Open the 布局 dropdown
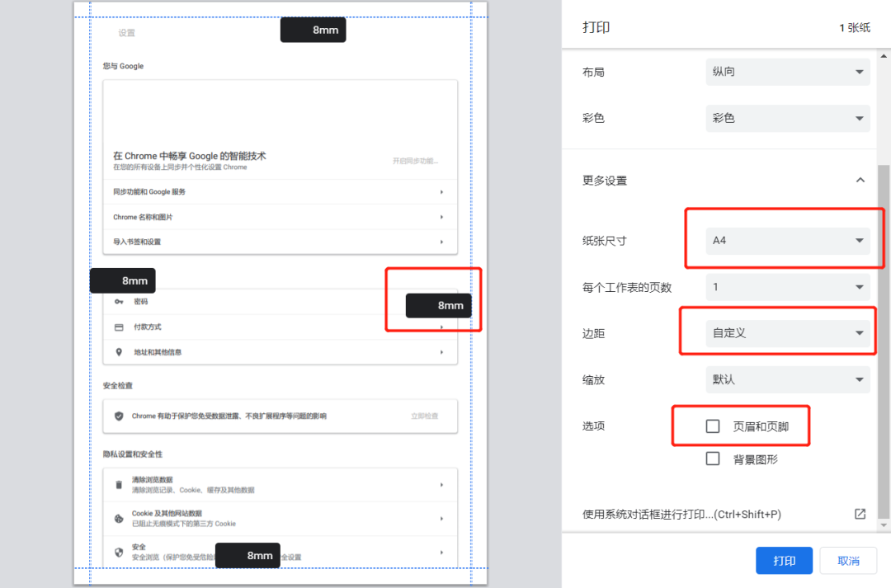Viewport: 891px width, 588px height. 786,72
